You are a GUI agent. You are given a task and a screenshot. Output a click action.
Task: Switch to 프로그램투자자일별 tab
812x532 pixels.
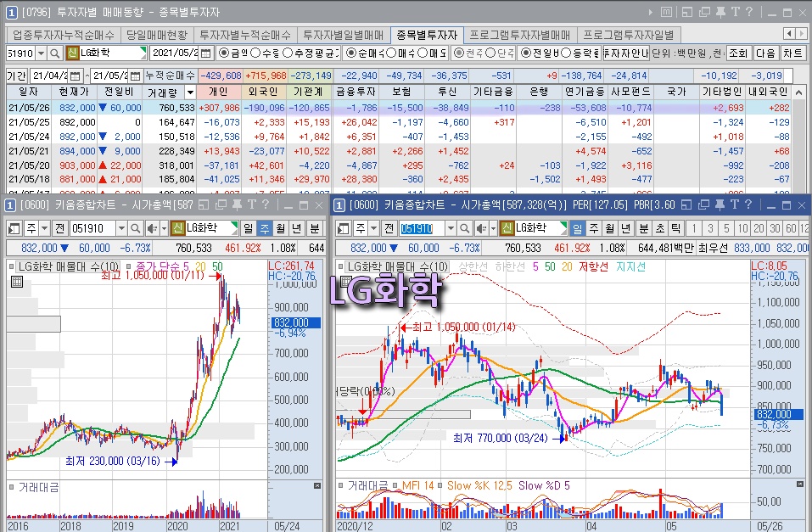click(629, 35)
